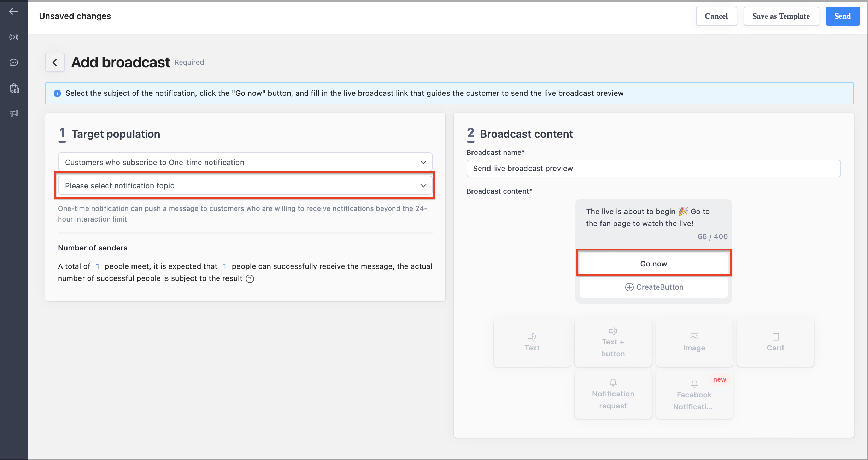Click the 66 / 400 character counter
This screenshot has width=868, height=460.
[712, 237]
